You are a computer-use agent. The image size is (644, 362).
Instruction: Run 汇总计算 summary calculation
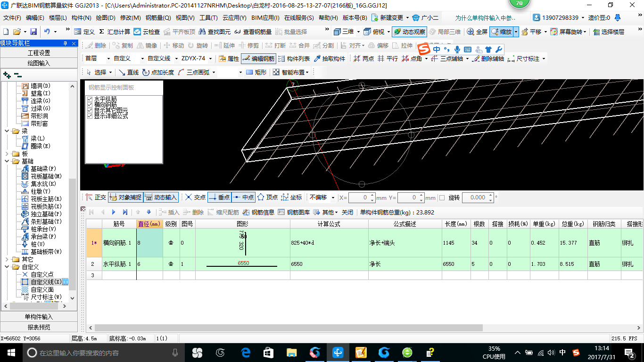[x=114, y=32]
